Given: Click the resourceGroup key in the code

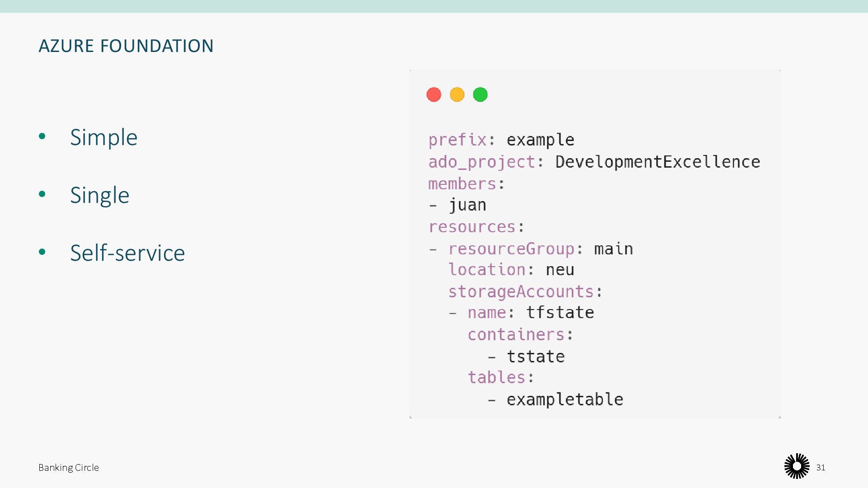Looking at the screenshot, I should [511, 249].
